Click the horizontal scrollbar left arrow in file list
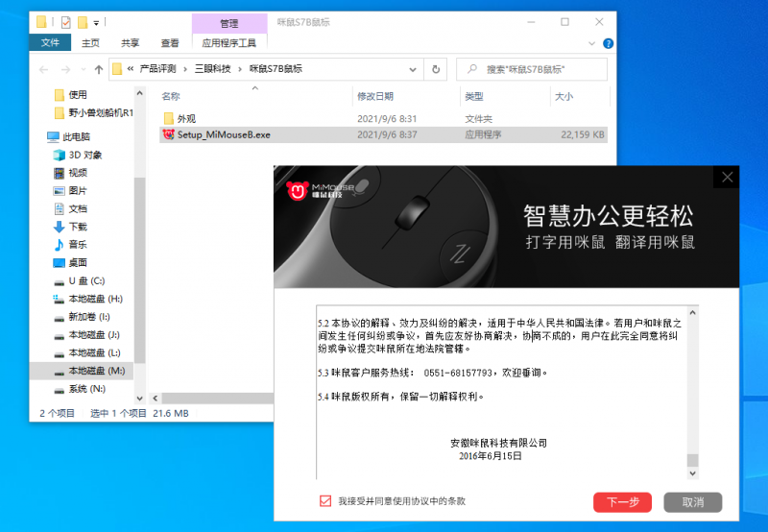This screenshot has width=768, height=532. click(155, 399)
